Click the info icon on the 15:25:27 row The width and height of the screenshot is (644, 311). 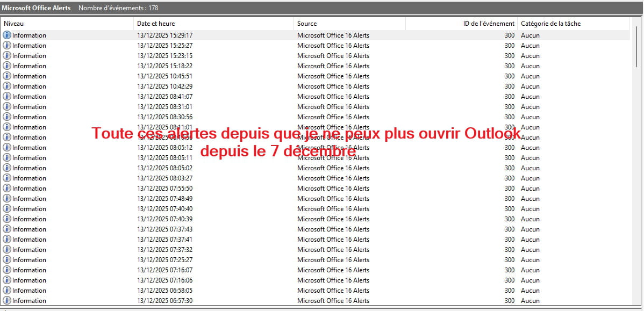click(7, 46)
